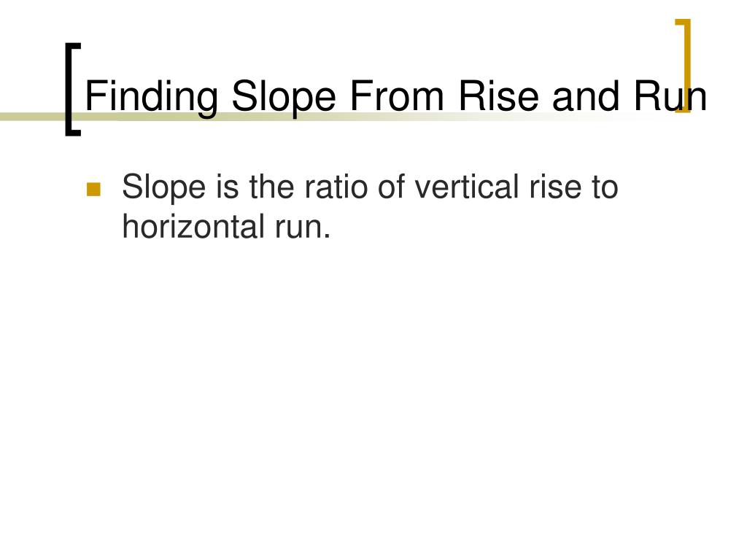
Task: Click the word "to" ending the first line
Action: click(605, 187)
